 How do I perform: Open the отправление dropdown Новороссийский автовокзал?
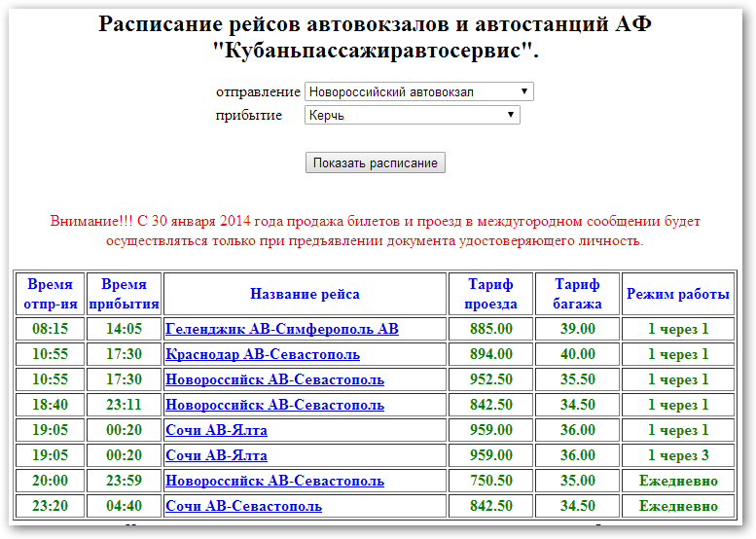(x=419, y=91)
